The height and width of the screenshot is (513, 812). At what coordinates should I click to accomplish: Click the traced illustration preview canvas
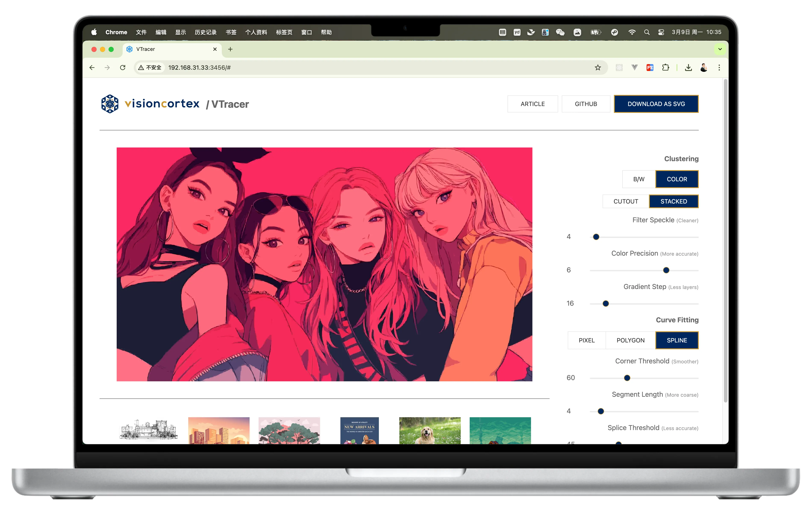point(324,264)
